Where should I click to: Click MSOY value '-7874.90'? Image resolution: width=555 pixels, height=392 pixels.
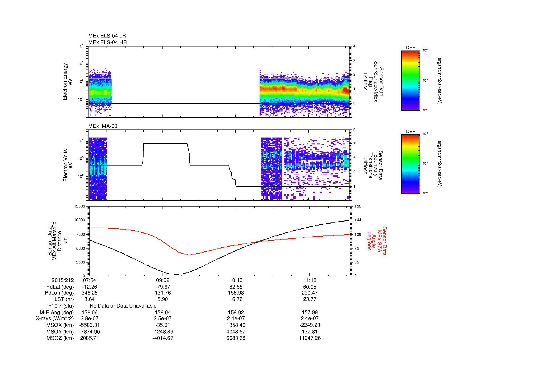(89, 332)
